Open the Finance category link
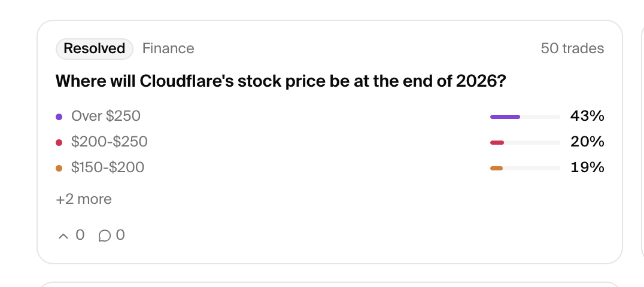This screenshot has width=644, height=287. click(x=168, y=48)
